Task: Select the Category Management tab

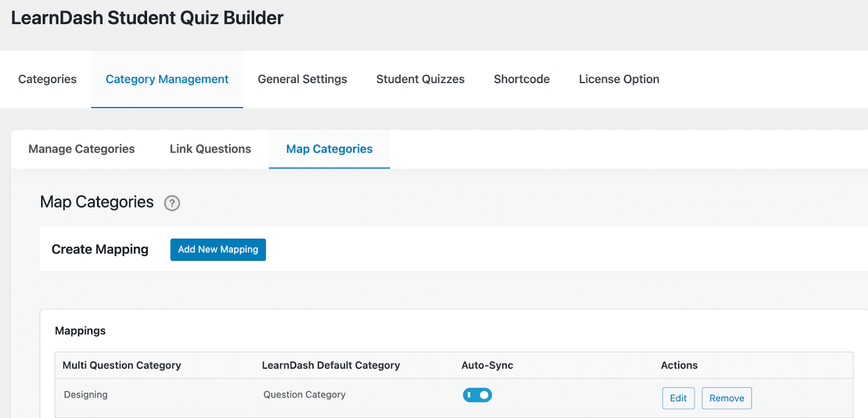Action: [167, 79]
